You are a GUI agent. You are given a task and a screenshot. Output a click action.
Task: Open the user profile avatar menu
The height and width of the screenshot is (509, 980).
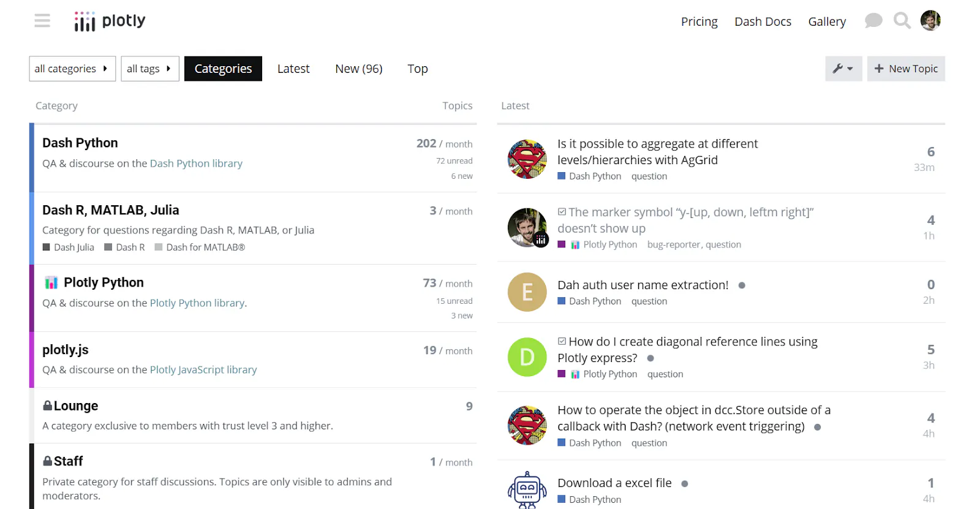(930, 20)
